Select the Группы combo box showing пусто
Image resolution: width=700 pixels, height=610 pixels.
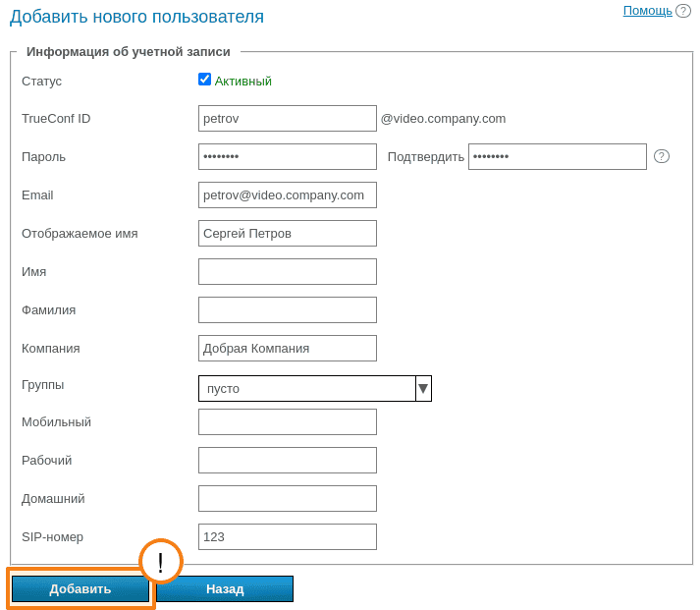tap(315, 389)
